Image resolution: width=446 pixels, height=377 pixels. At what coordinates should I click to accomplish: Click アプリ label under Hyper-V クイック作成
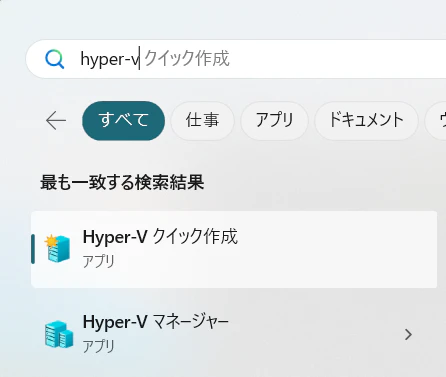click(x=99, y=261)
